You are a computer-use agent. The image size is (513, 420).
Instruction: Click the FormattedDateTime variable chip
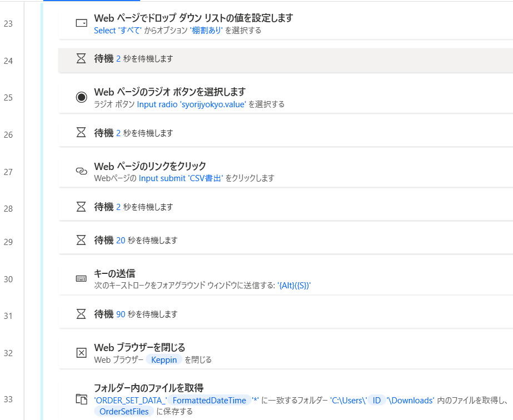click(210, 401)
